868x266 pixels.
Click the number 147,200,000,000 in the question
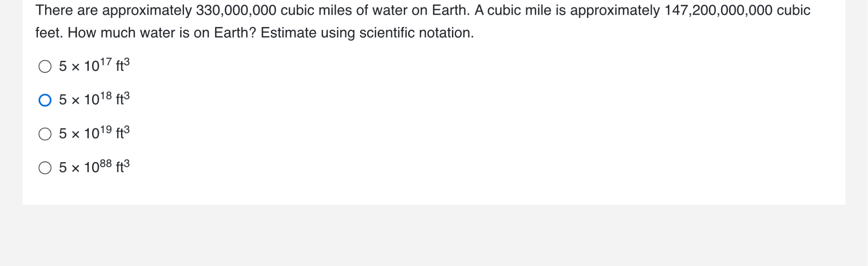pyautogui.click(x=719, y=11)
